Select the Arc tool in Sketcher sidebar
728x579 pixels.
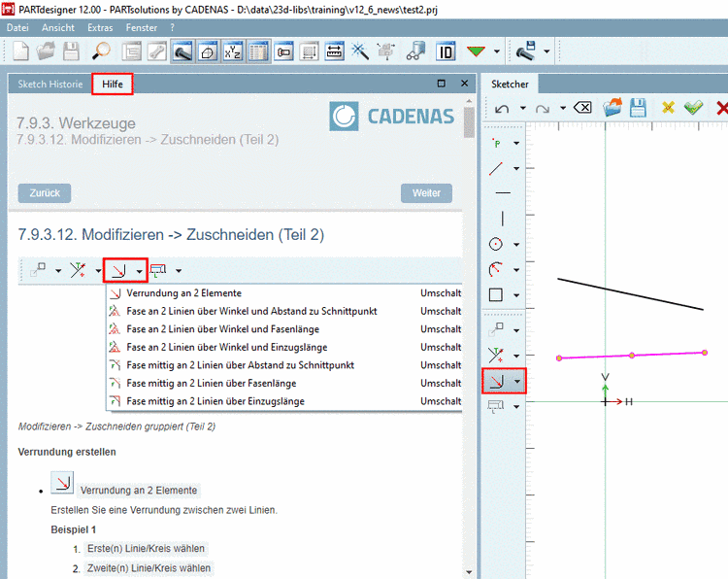pos(496,269)
